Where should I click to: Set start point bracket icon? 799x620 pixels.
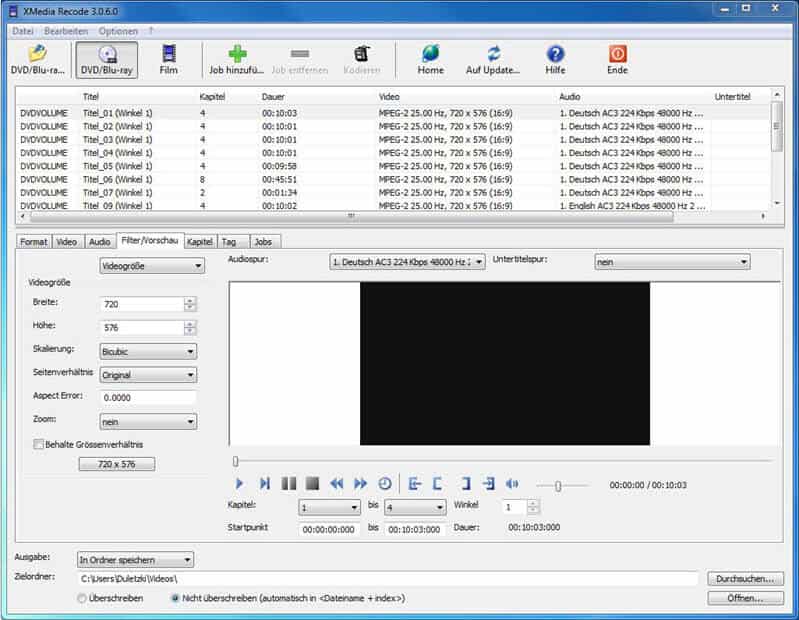[x=437, y=483]
